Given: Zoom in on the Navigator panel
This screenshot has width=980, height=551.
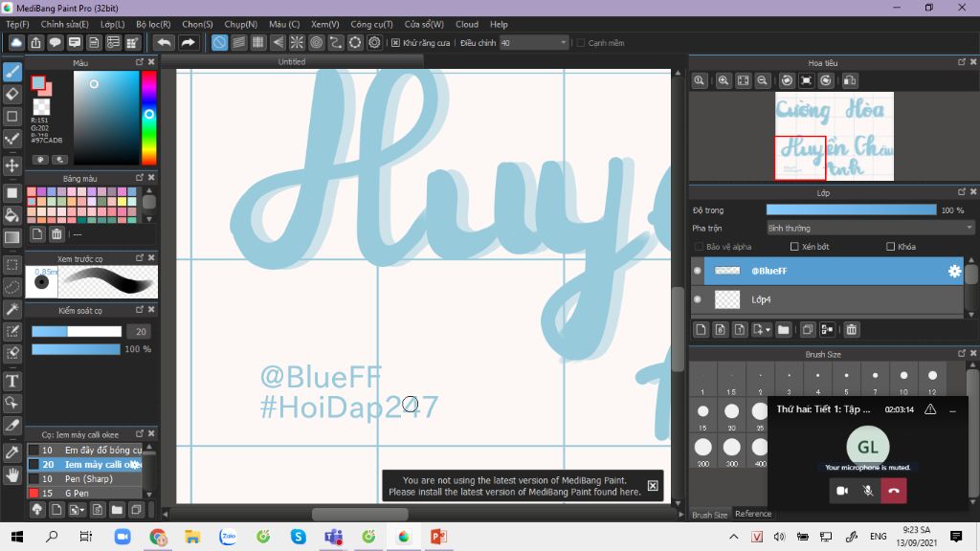Looking at the screenshot, I should click(x=724, y=80).
